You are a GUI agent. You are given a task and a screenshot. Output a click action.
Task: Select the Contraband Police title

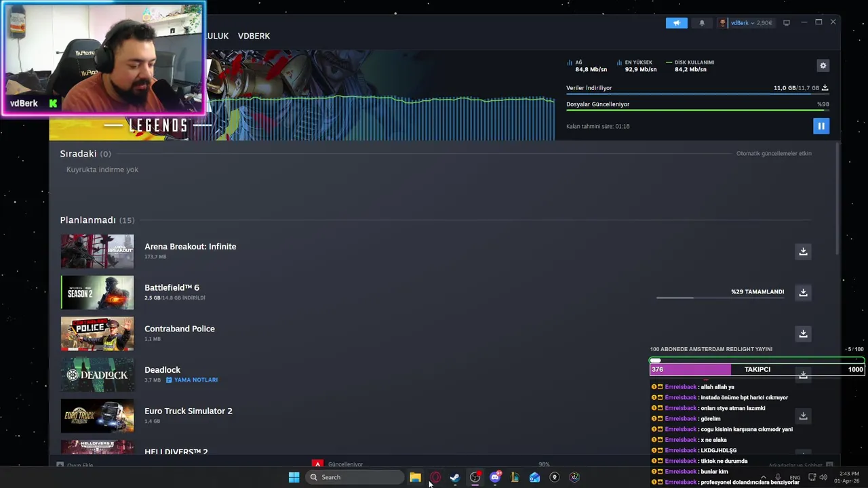pos(180,329)
